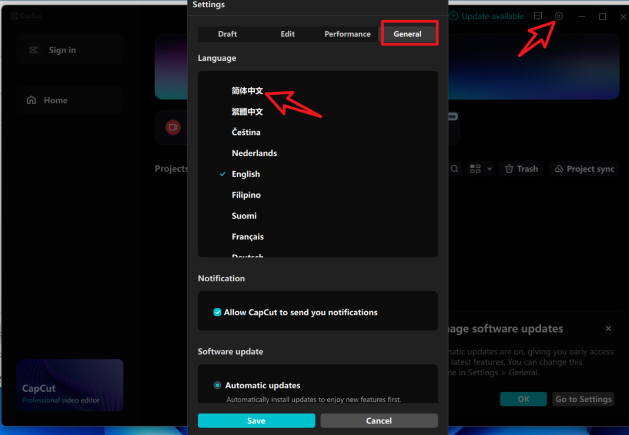Switch to the Edit settings tab
The height and width of the screenshot is (435, 629).
287,34
